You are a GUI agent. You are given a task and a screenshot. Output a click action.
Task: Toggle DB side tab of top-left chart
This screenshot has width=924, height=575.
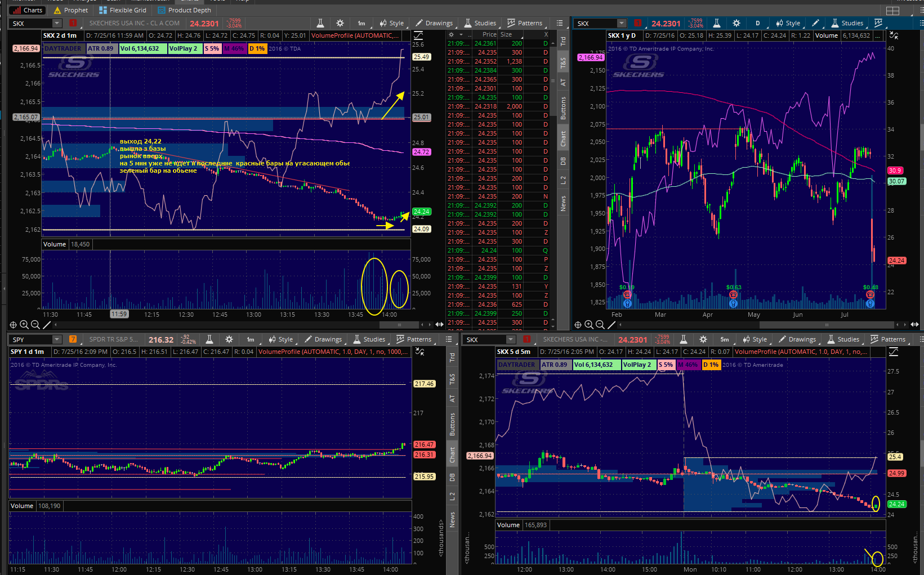563,161
